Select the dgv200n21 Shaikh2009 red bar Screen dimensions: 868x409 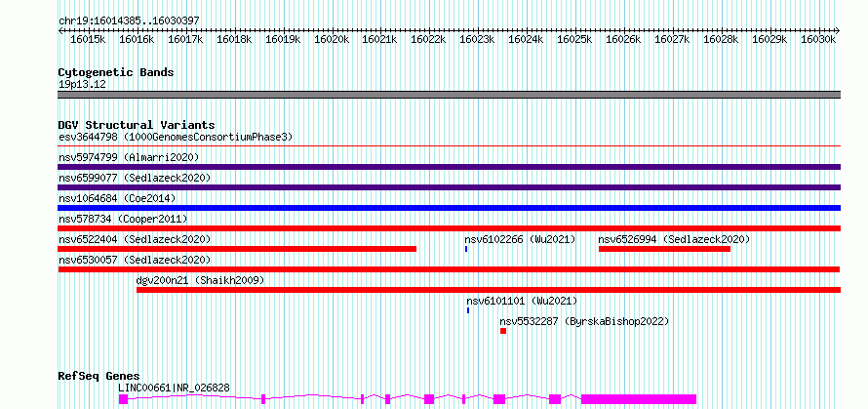[489, 290]
